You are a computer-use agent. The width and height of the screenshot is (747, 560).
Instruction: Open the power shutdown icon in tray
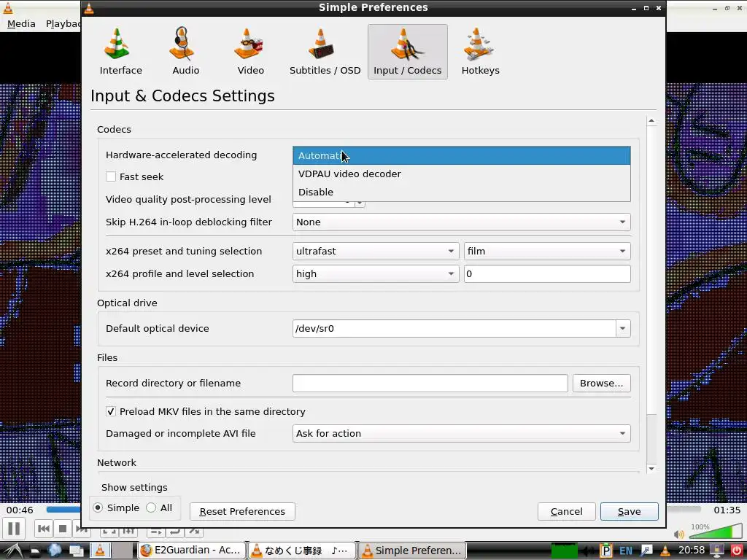point(737,551)
